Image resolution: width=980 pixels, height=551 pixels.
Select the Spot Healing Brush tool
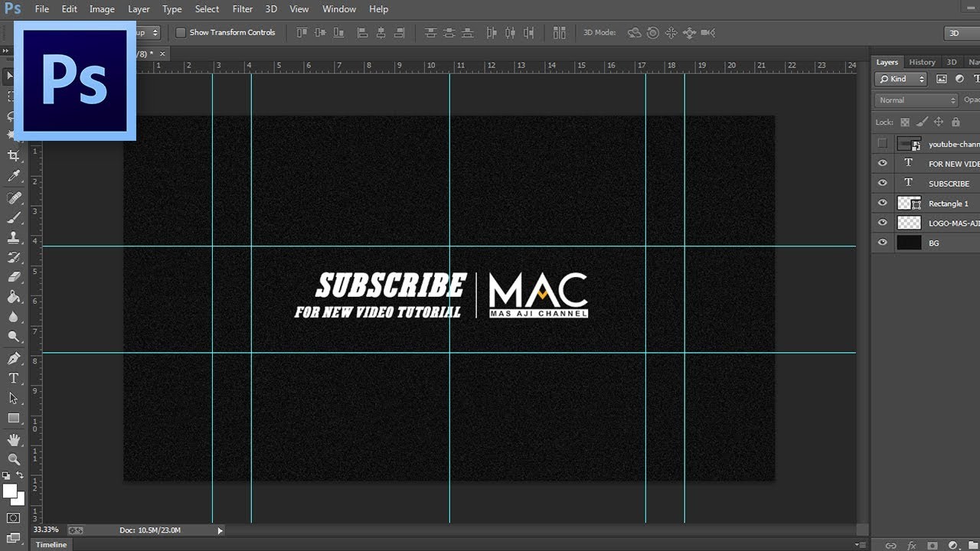pos(13,197)
